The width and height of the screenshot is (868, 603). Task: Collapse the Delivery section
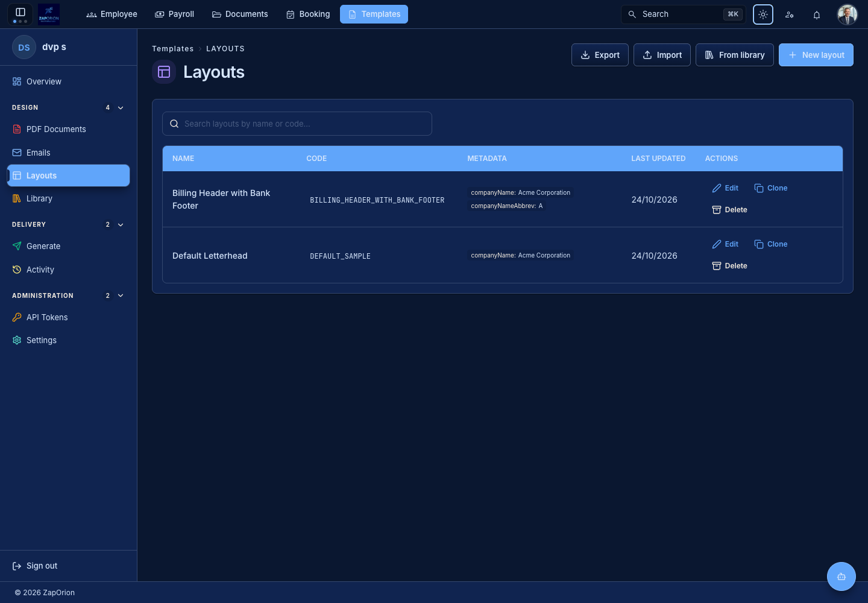[121, 225]
